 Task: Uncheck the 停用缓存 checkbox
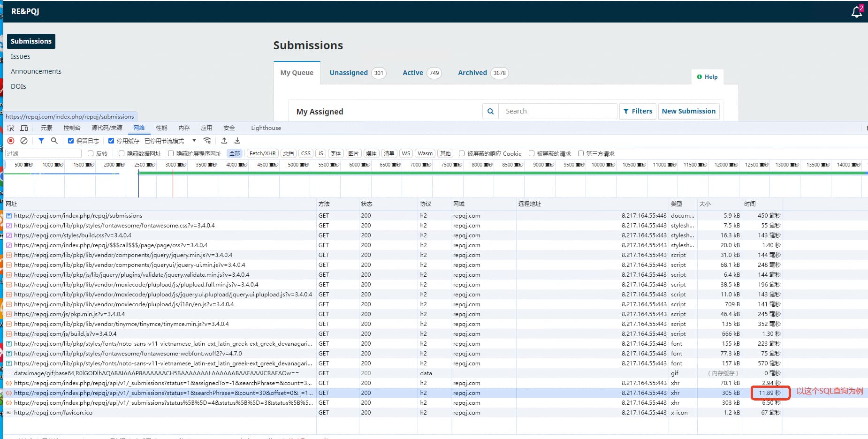111,141
